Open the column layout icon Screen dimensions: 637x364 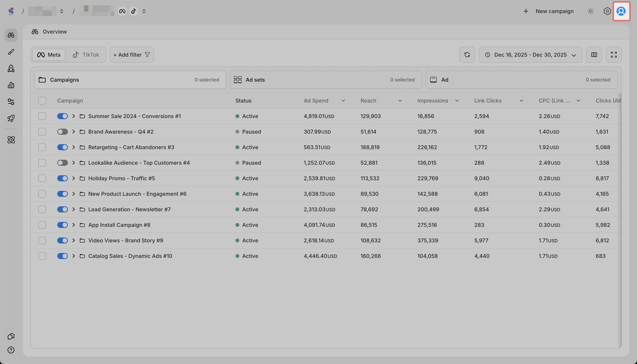(x=594, y=55)
